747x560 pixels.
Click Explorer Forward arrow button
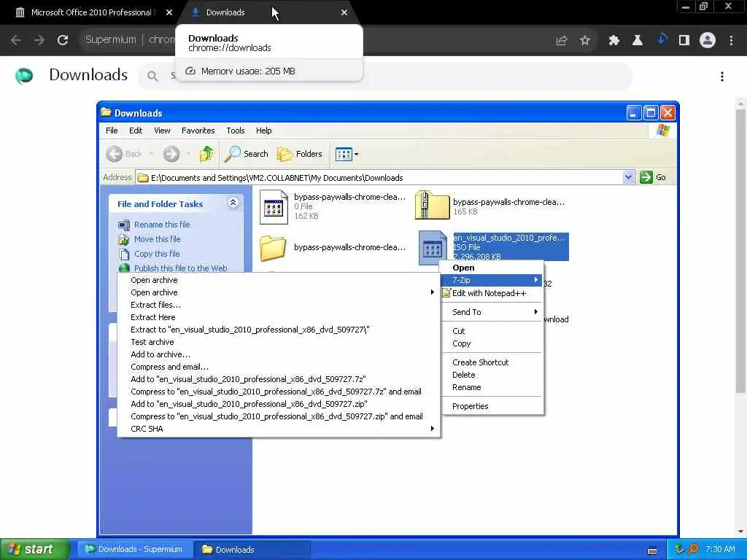click(171, 154)
